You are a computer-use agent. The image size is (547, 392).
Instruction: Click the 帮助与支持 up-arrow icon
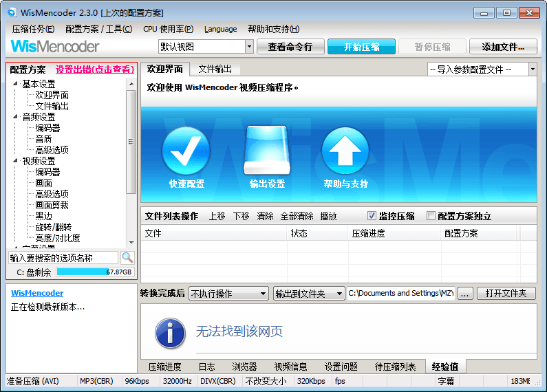345,151
